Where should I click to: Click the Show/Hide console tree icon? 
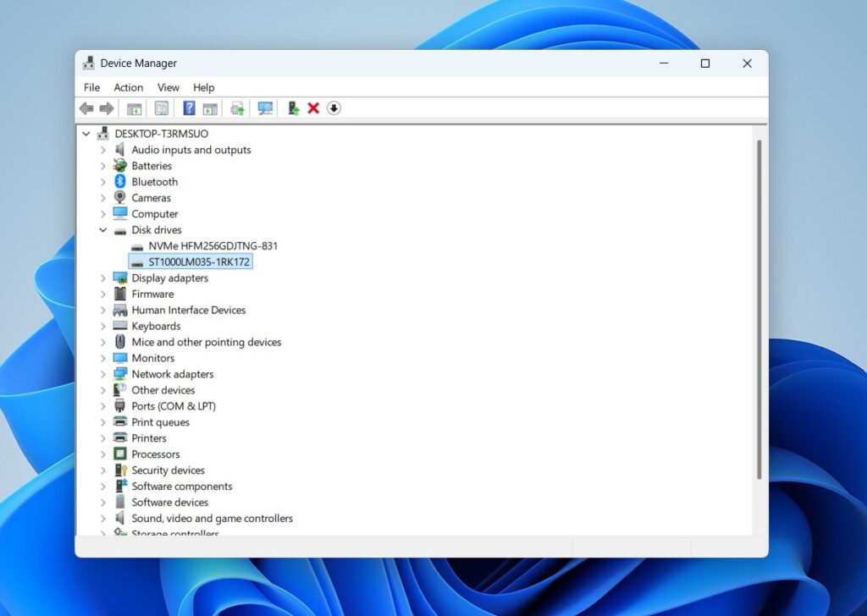(133, 107)
